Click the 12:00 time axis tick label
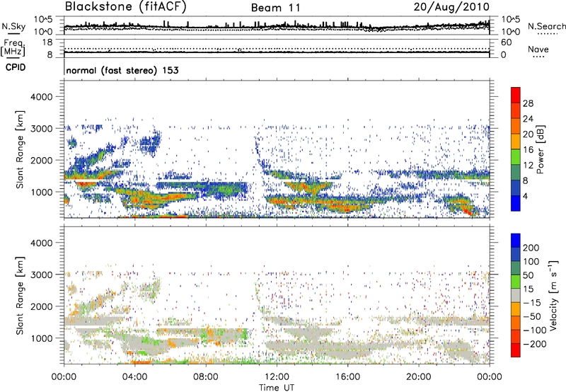The height and width of the screenshot is (392, 566). click(277, 377)
